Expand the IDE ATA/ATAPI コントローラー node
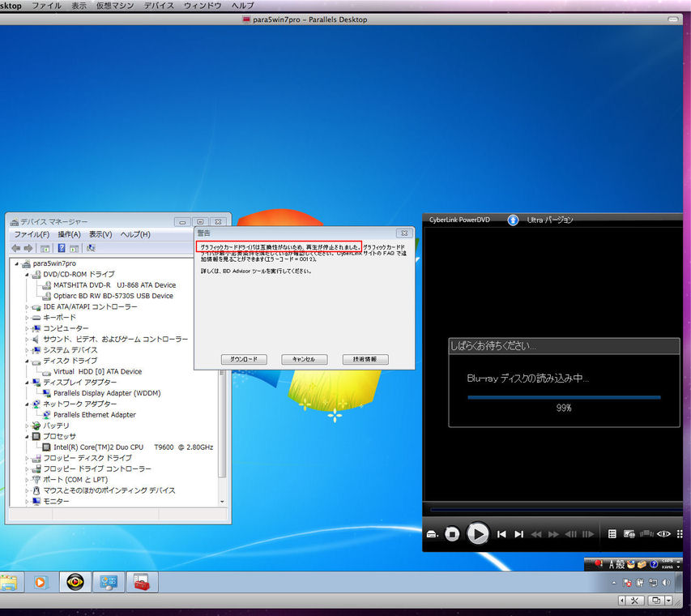The height and width of the screenshot is (616, 691). tap(27, 307)
